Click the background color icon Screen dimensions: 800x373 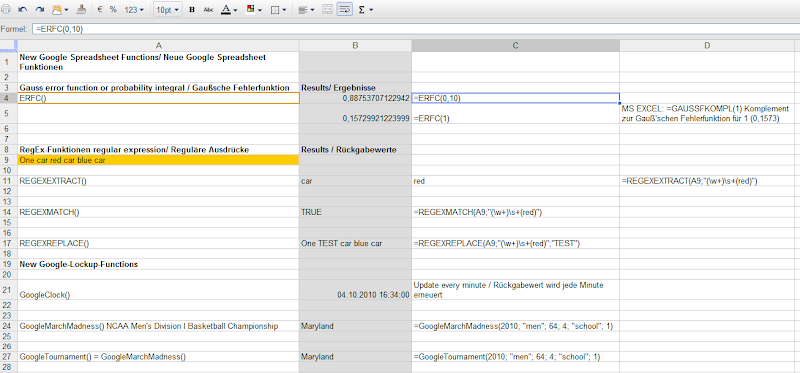tap(251, 9)
